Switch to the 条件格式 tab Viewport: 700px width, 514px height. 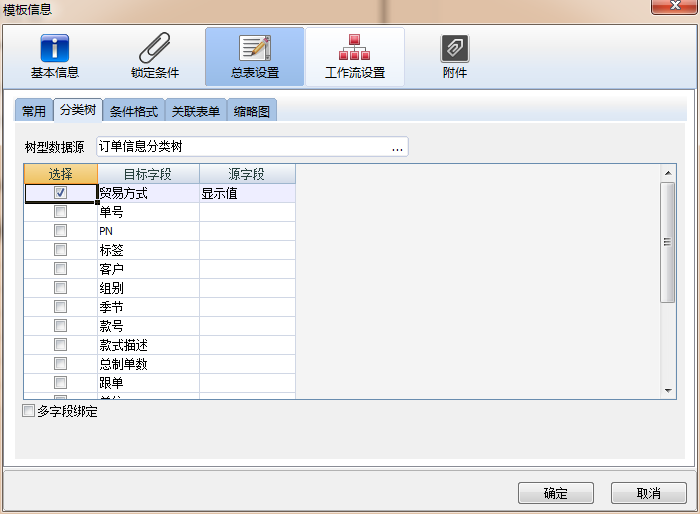[134, 111]
